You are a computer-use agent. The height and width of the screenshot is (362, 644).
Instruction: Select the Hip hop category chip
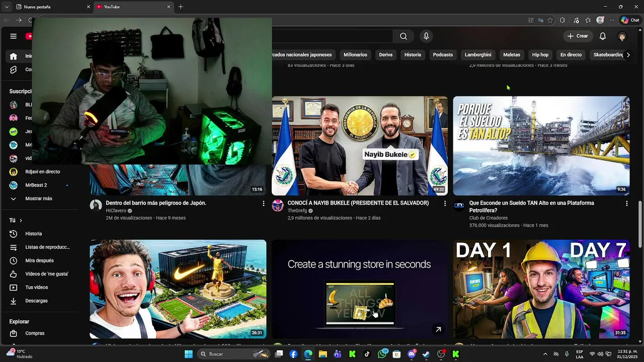pyautogui.click(x=540, y=55)
